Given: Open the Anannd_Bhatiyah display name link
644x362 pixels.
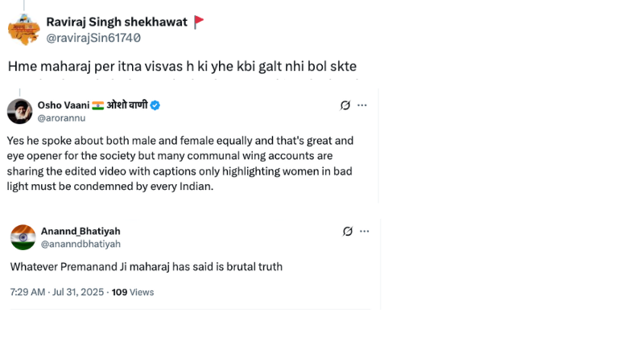Looking at the screenshot, I should tap(80, 232).
